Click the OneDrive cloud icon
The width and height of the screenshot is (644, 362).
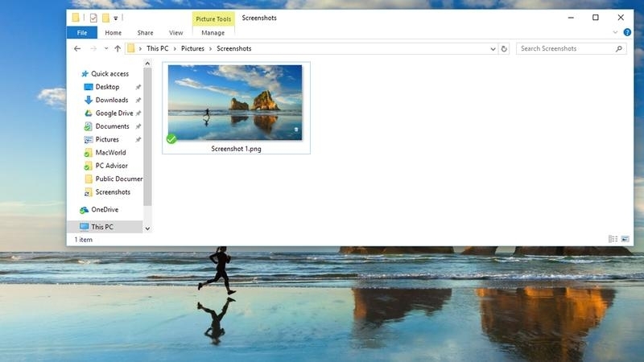[85, 210]
